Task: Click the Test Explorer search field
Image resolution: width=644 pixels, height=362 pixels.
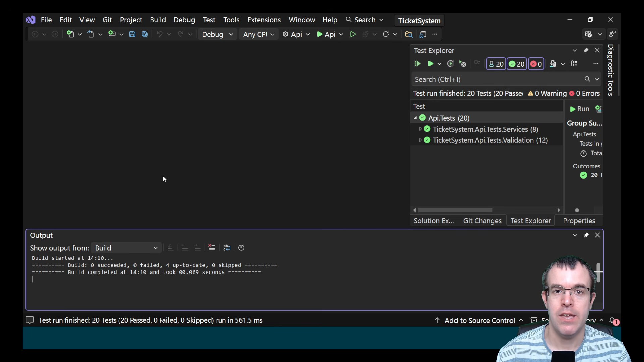Action: [498, 79]
